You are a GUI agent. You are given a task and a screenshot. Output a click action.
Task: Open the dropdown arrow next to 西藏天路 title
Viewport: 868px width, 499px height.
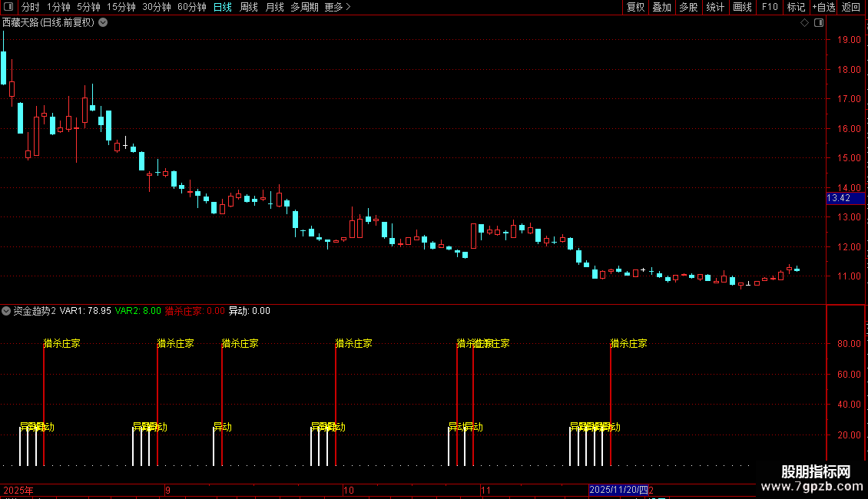(103, 23)
